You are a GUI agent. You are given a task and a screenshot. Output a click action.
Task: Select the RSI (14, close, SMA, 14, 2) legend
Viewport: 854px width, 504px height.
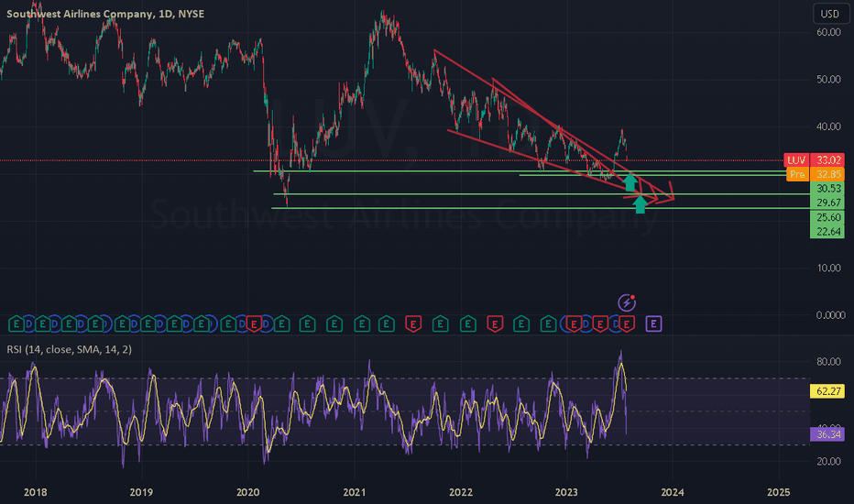coord(69,349)
